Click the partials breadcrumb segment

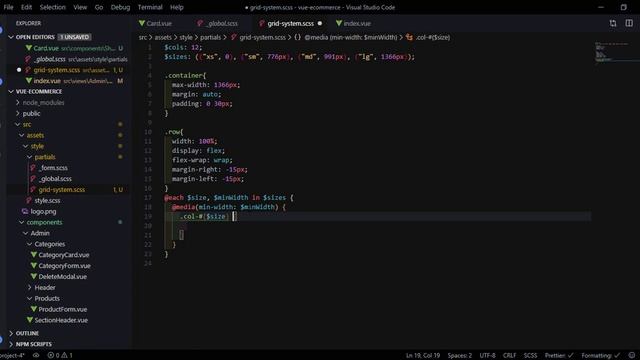(x=211, y=38)
